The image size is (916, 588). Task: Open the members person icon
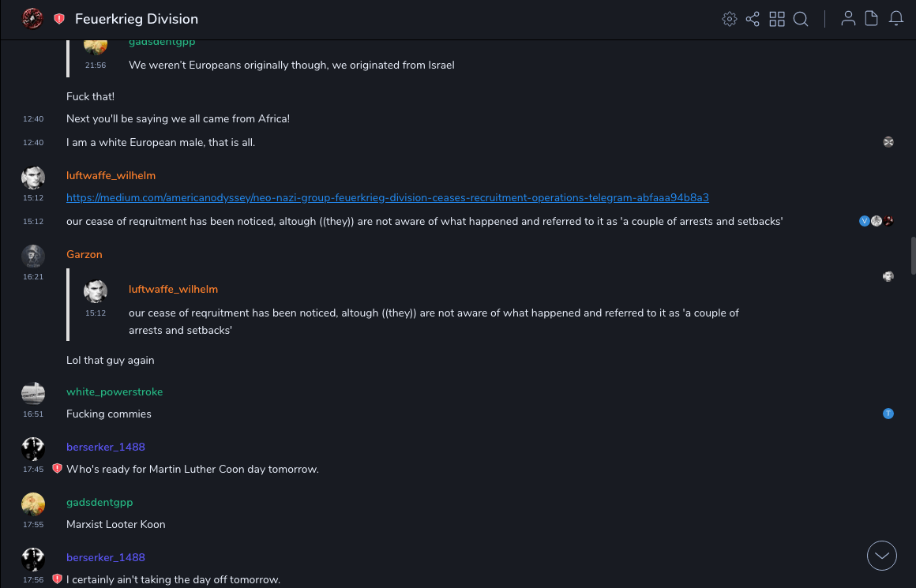[x=848, y=19]
